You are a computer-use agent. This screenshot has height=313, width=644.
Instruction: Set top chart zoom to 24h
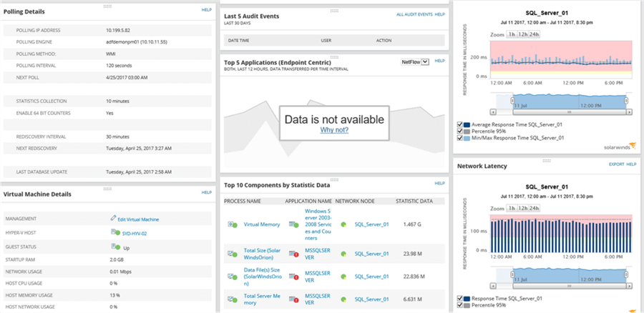pyautogui.click(x=535, y=34)
